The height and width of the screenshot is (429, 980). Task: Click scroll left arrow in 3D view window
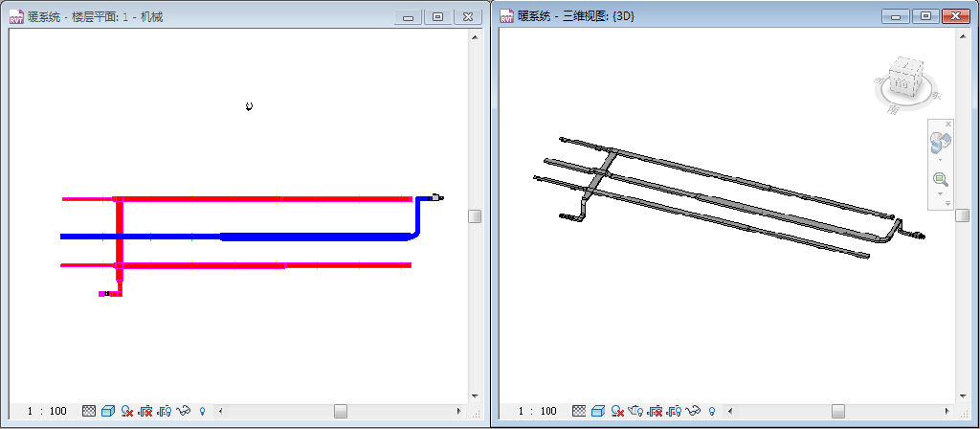click(730, 411)
